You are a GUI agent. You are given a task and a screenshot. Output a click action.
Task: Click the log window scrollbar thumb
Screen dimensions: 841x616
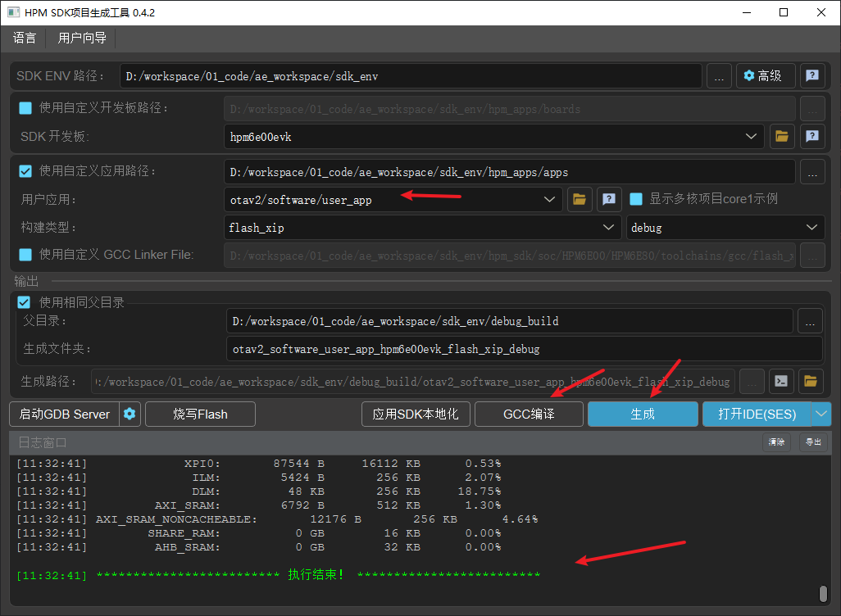823,594
